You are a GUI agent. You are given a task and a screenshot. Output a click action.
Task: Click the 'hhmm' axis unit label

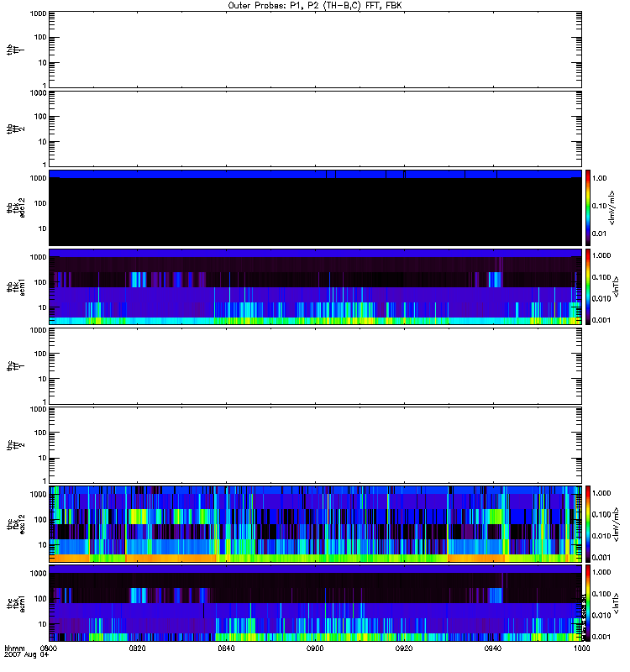[14, 648]
